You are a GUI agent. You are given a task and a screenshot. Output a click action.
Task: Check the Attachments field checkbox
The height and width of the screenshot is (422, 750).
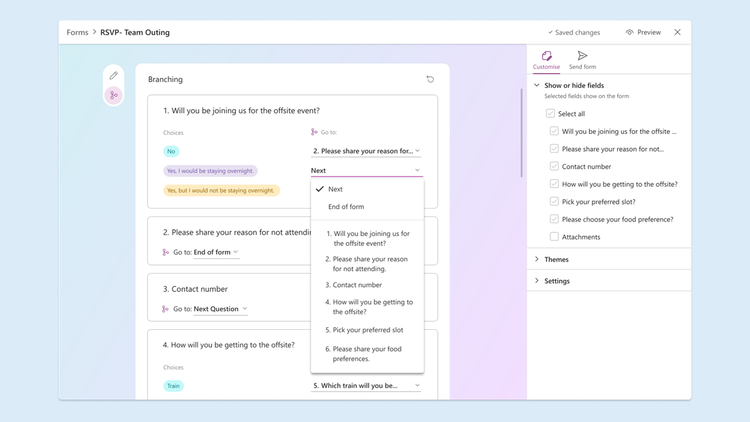(554, 236)
